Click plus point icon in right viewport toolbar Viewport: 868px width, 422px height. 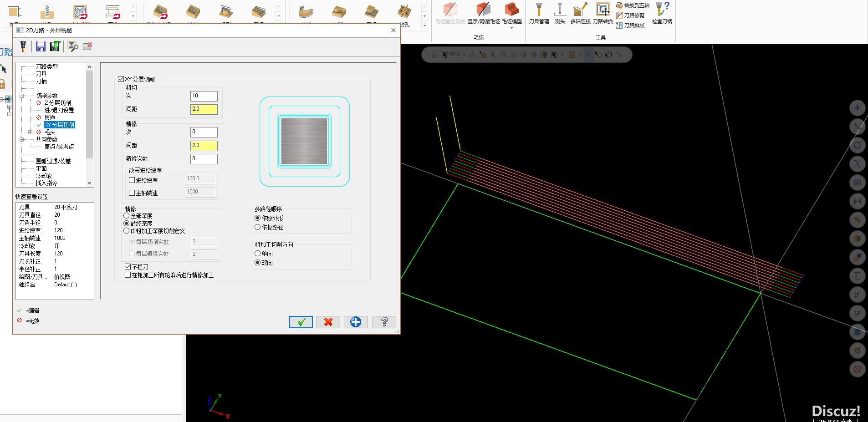point(857,108)
